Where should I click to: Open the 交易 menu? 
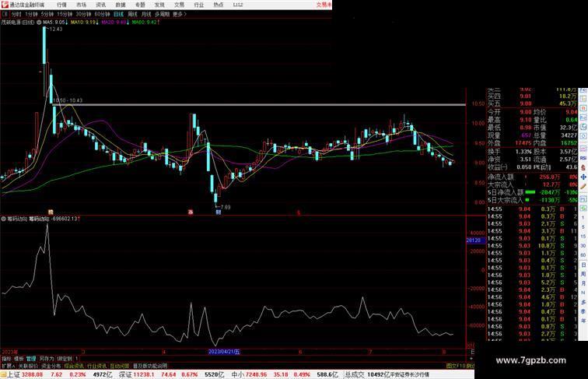(x=179, y=5)
